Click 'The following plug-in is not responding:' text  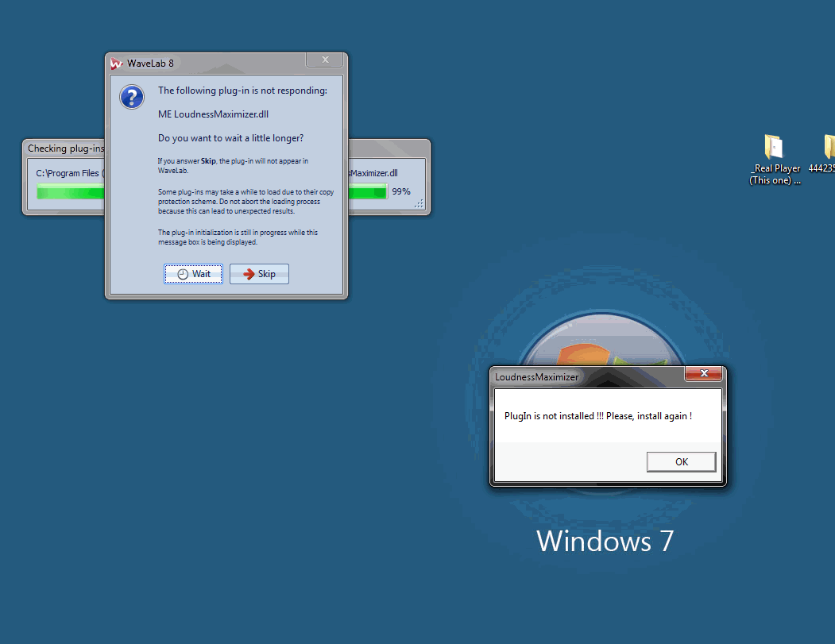[x=242, y=91]
